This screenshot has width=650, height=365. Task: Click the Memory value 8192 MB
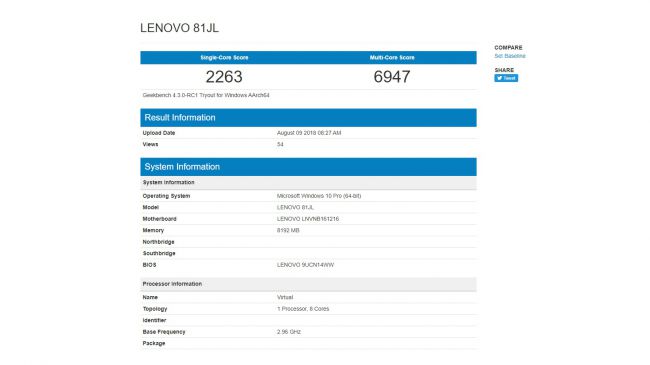(x=288, y=230)
